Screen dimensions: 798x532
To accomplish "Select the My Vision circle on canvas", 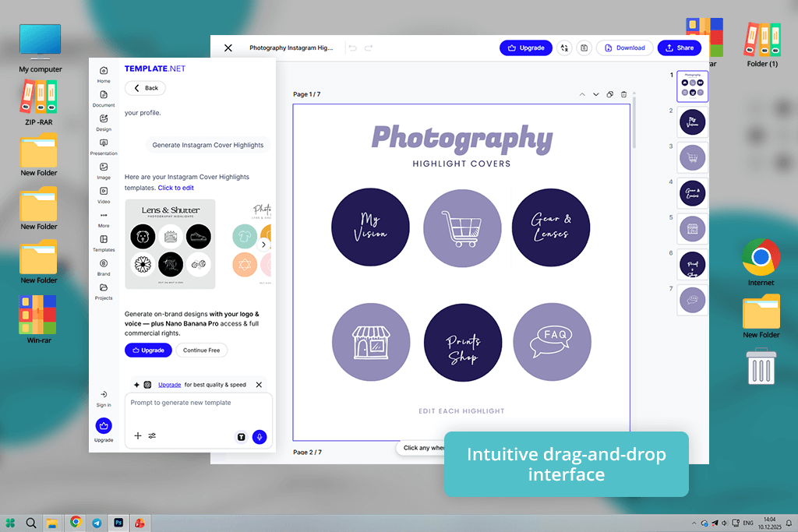I will (x=370, y=227).
